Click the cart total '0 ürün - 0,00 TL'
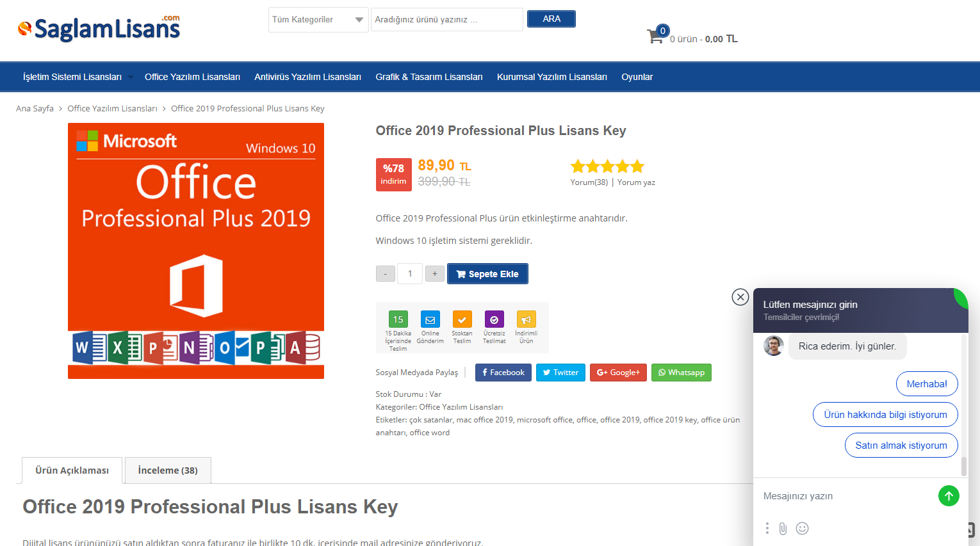The height and width of the screenshot is (546, 980). [704, 39]
